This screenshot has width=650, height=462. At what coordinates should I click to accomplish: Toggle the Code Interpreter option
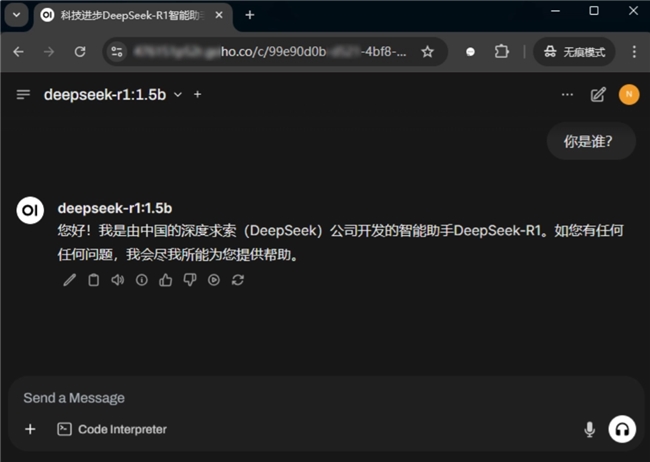point(112,429)
